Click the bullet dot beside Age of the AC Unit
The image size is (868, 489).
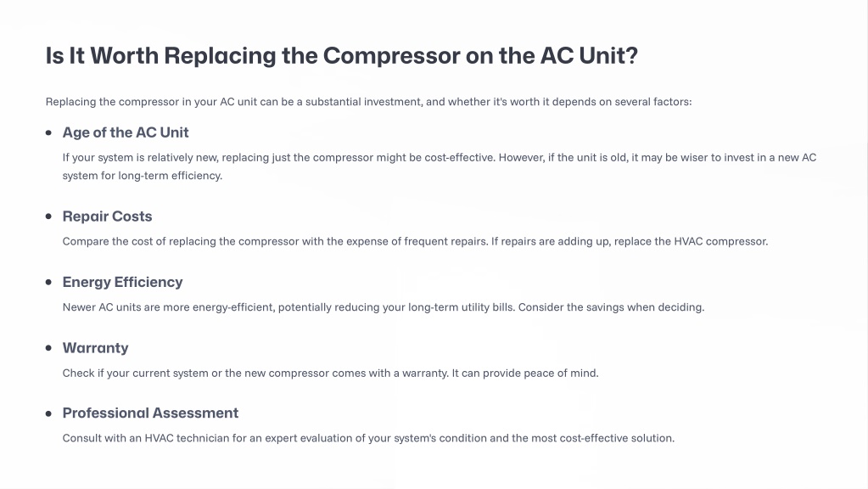(48, 133)
